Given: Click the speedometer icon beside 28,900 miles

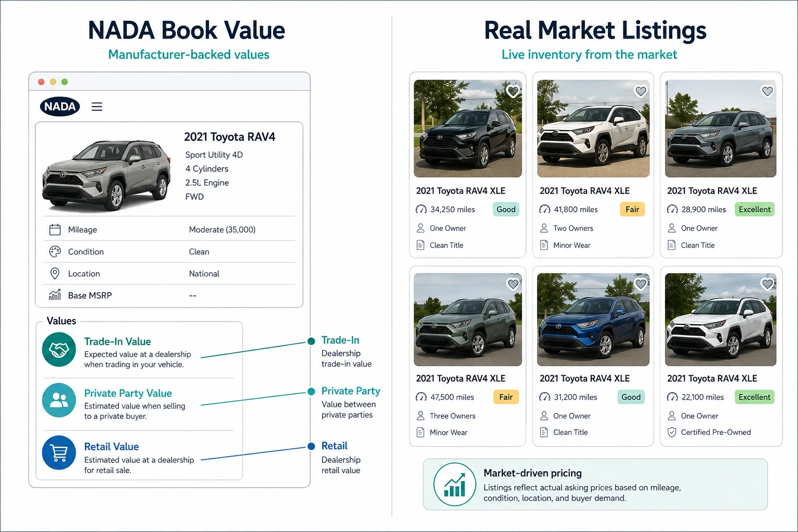Looking at the screenshot, I should (x=672, y=209).
